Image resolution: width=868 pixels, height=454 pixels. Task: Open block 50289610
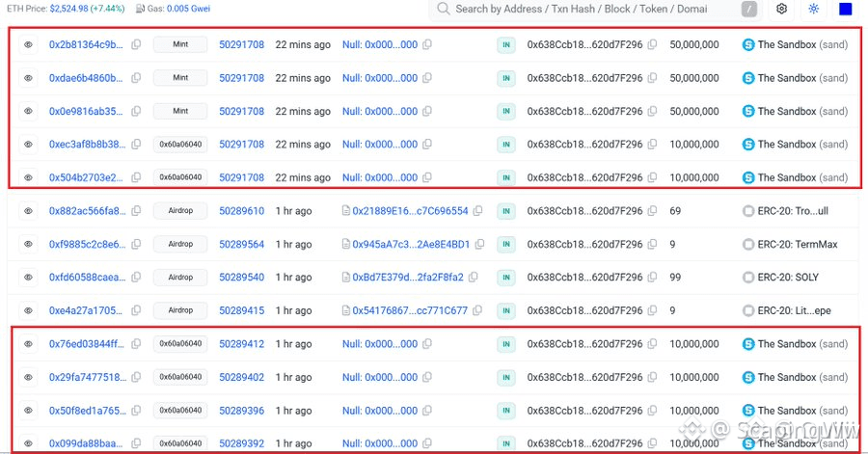coord(241,211)
